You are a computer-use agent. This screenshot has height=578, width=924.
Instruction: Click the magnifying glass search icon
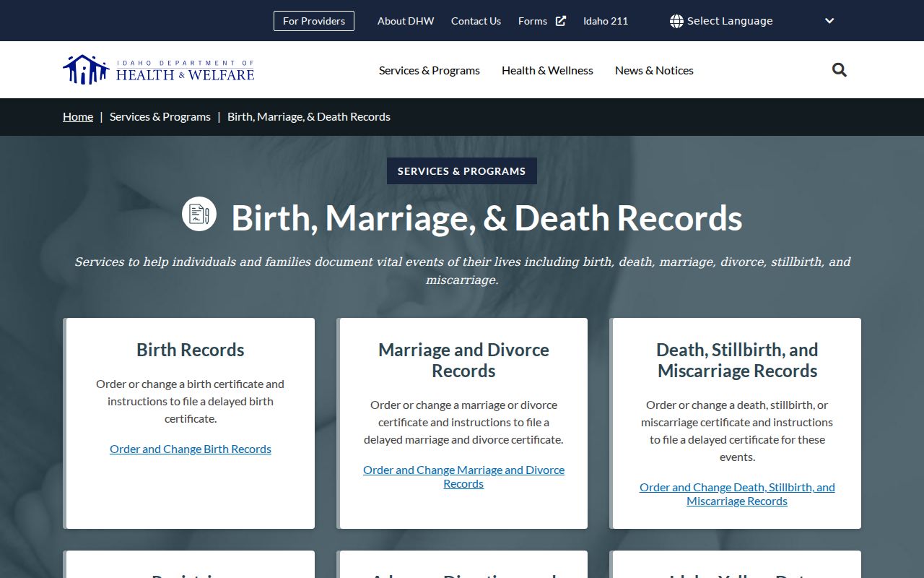click(839, 70)
